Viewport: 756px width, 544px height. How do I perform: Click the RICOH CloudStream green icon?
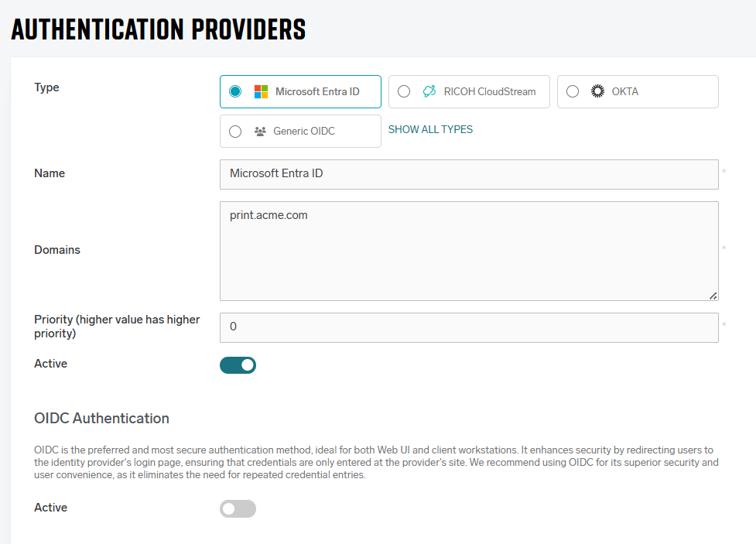click(x=429, y=91)
